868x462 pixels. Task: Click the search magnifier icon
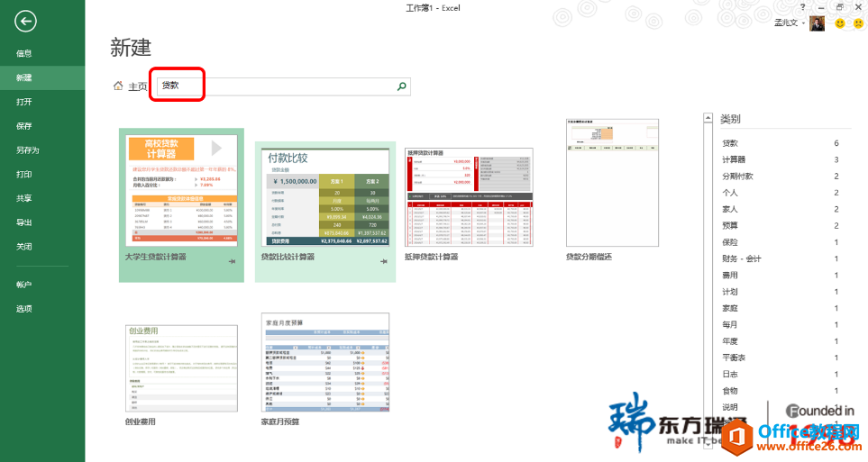coord(402,86)
